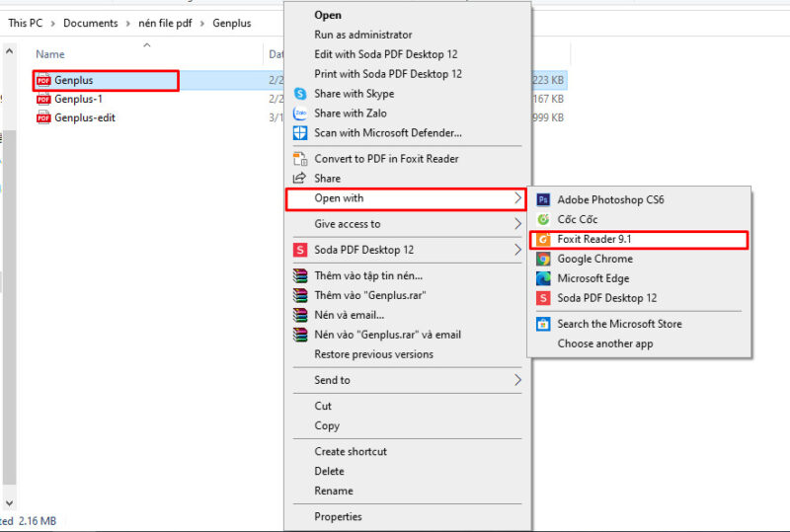The width and height of the screenshot is (790, 532).
Task: Click Soda PDF icon in Open with submenu
Action: tap(542, 298)
